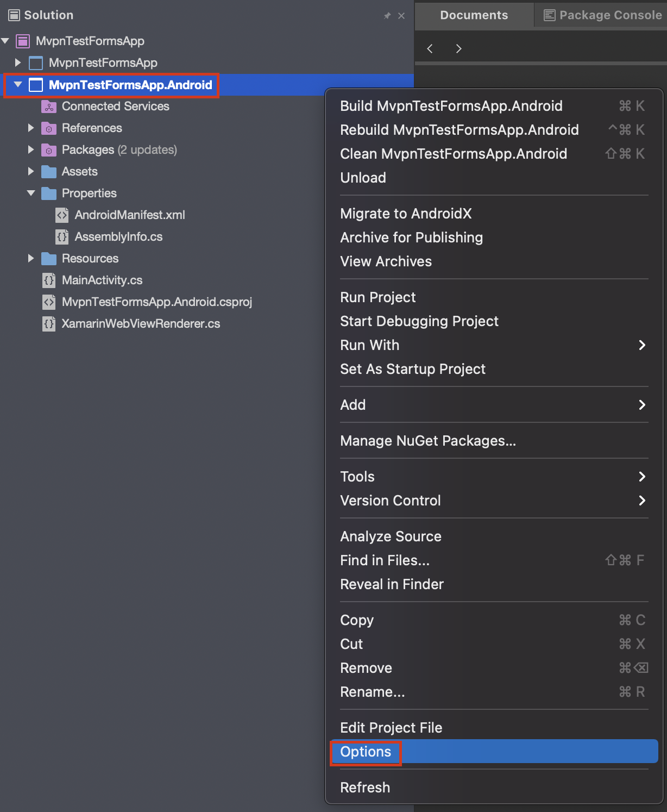This screenshot has width=667, height=812.
Task: Close the Solution panel
Action: pyautogui.click(x=401, y=16)
